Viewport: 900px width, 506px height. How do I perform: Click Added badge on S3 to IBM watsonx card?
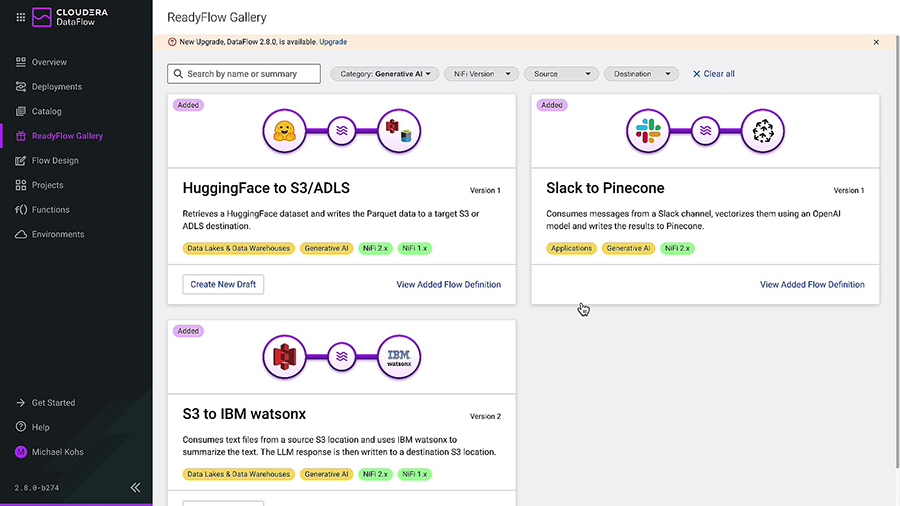tap(188, 331)
